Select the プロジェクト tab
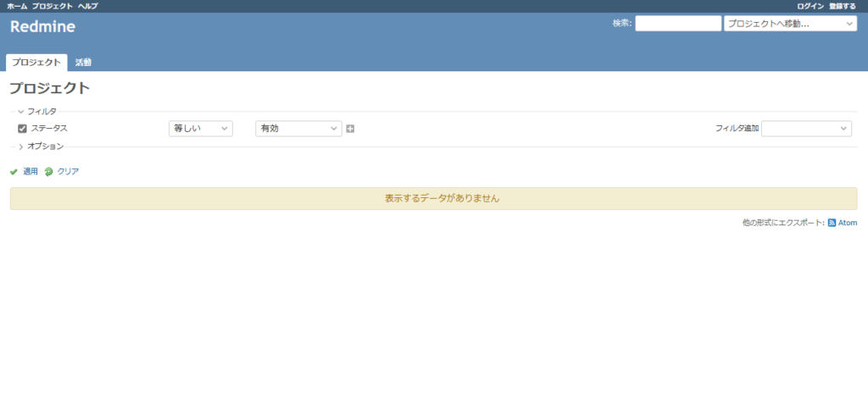The width and height of the screenshot is (868, 398). 36,63
